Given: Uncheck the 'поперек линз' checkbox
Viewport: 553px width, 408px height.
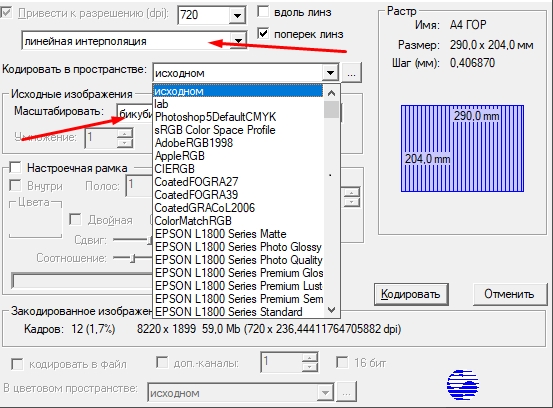Looking at the screenshot, I should [263, 34].
